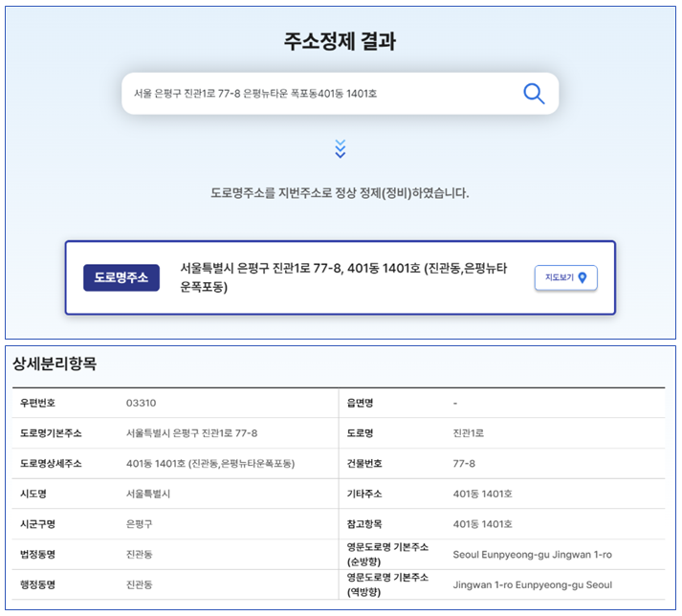Select the 시군구명 value 은평구

click(x=139, y=524)
